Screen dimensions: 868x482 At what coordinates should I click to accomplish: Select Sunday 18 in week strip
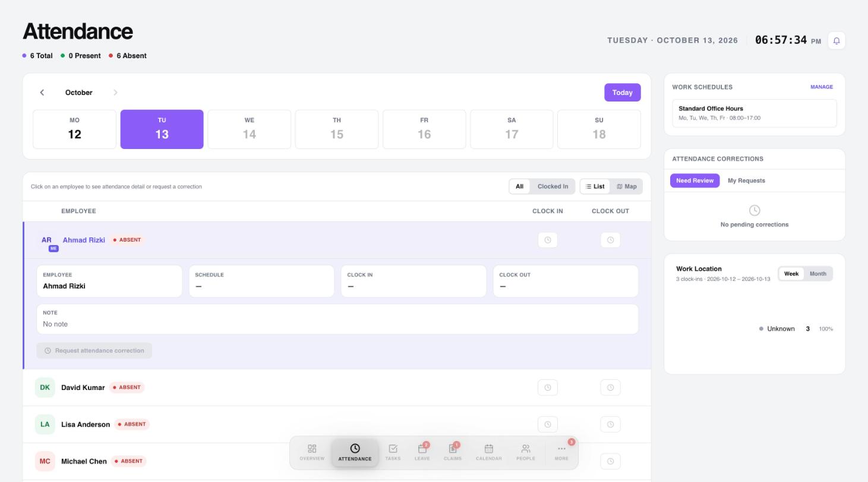(599, 129)
